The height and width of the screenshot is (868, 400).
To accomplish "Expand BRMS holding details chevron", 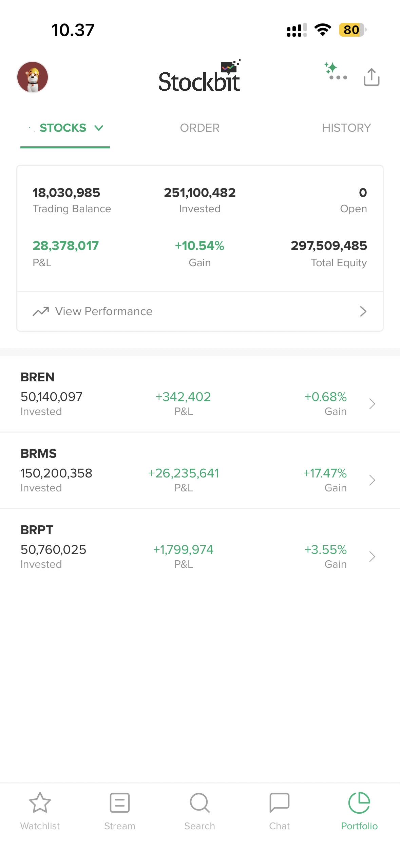I will coord(372,480).
